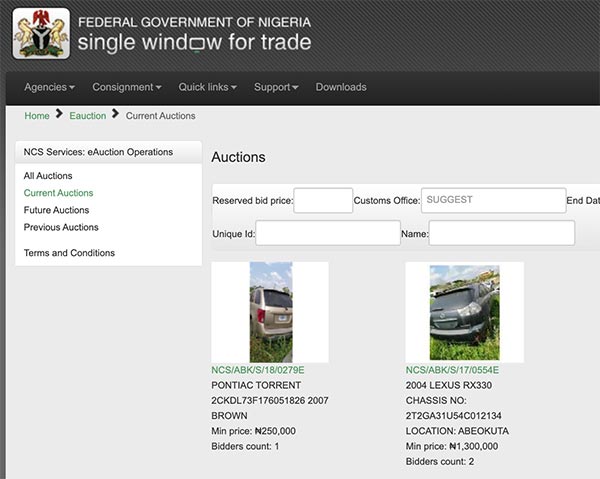The height and width of the screenshot is (479, 600).
Task: Focus the Reserved bid price field
Action: click(x=323, y=200)
